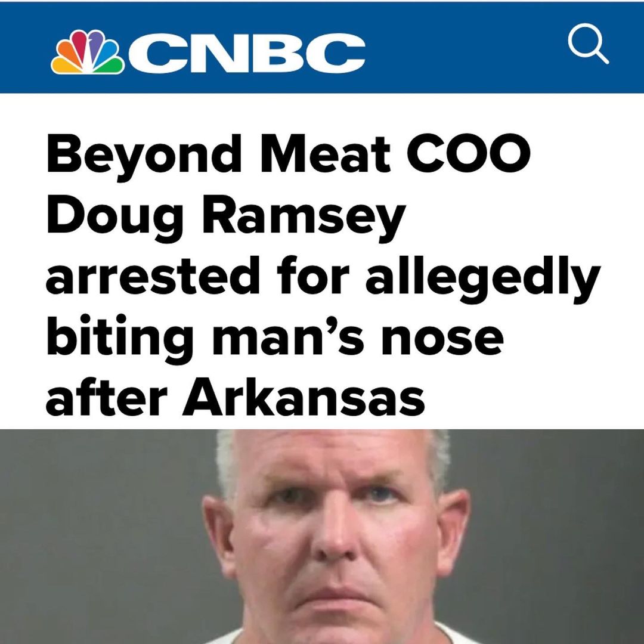644x644 pixels.
Task: Click the NBC peacock logo icon
Action: pyautogui.click(x=88, y=52)
